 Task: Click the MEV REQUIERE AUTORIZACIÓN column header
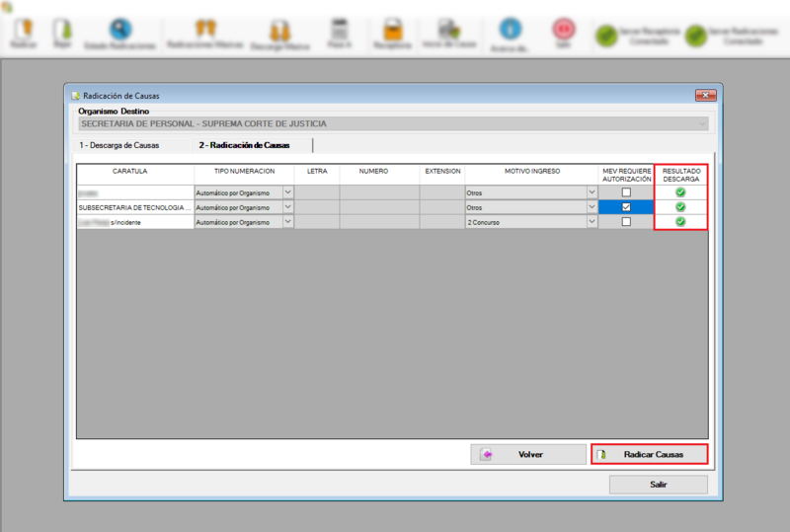626,175
